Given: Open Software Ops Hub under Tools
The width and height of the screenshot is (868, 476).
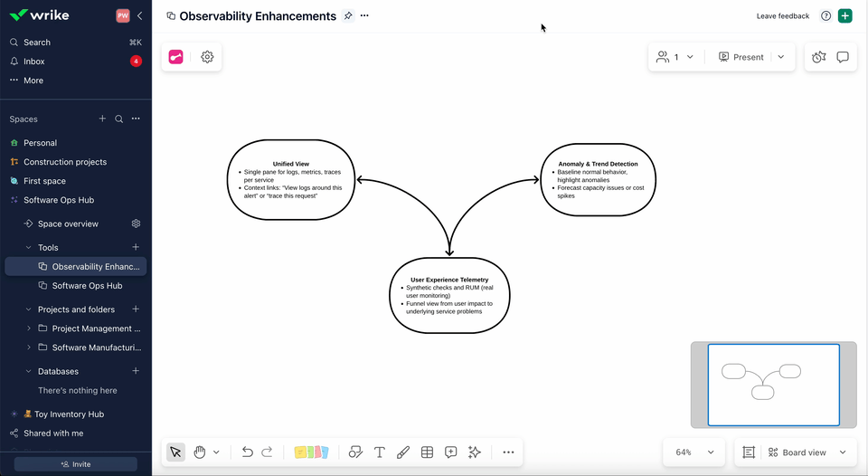Looking at the screenshot, I should 87,286.
